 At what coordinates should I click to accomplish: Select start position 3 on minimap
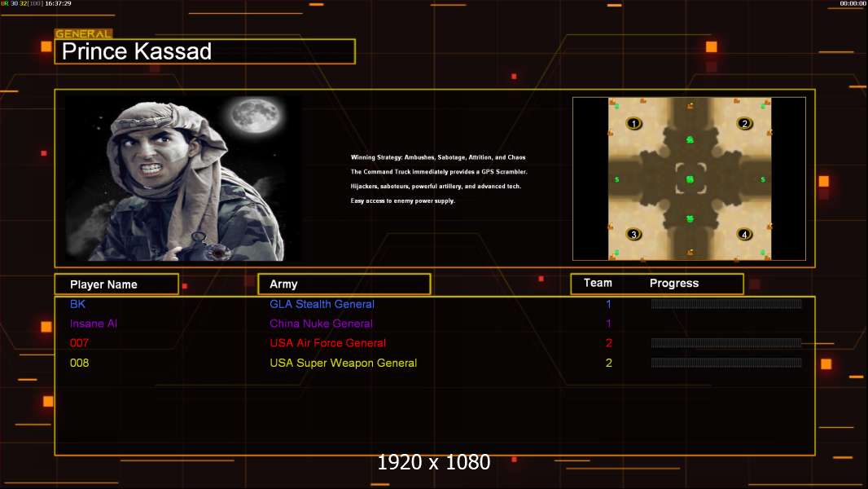[633, 234]
